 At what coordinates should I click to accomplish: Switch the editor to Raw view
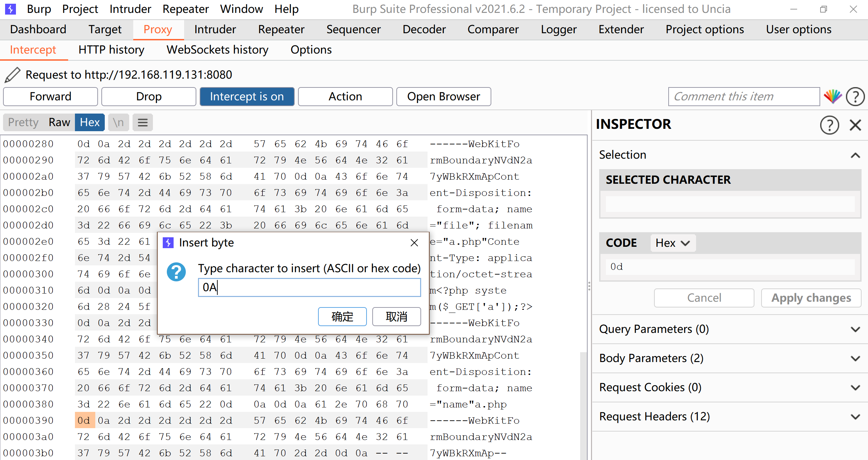(59, 122)
